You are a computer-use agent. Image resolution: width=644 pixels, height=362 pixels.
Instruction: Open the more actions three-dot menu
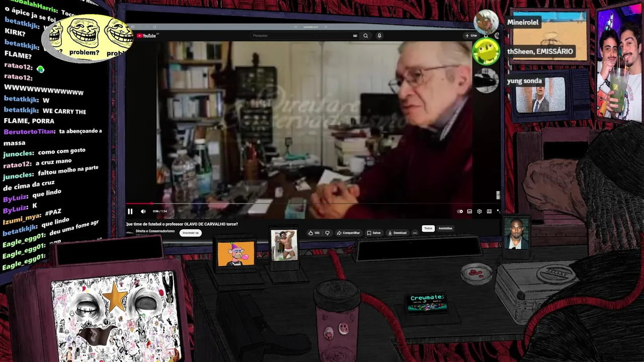click(415, 233)
